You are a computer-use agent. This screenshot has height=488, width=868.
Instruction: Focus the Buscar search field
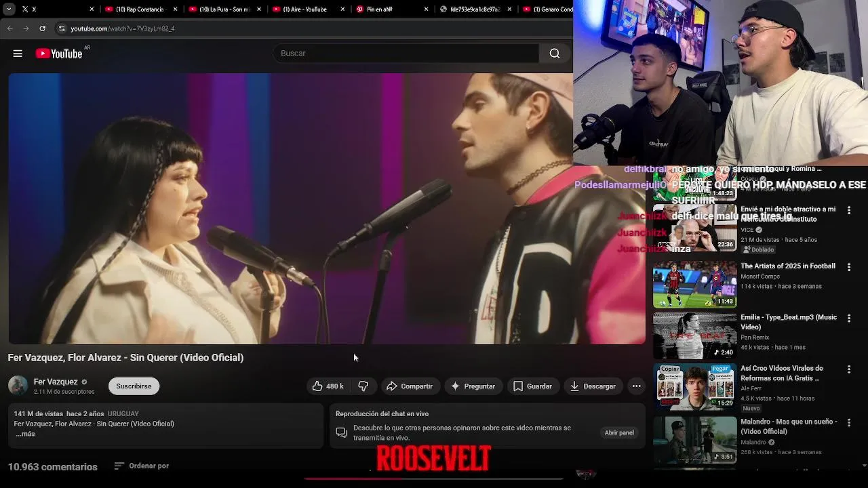pyautogui.click(x=406, y=54)
